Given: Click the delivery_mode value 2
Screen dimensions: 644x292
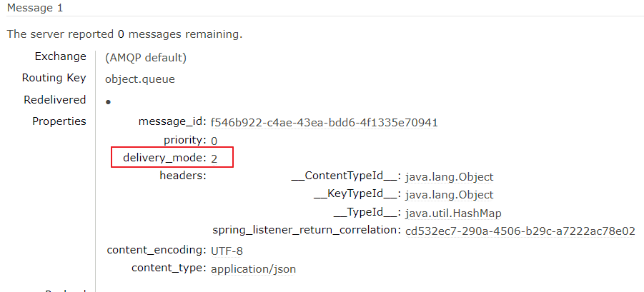Looking at the screenshot, I should [x=214, y=158].
